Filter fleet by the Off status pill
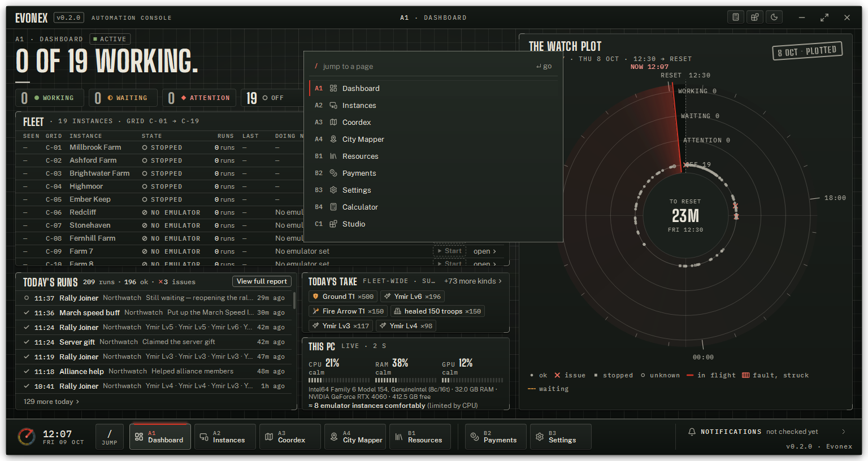The width and height of the screenshot is (868, 461). [271, 98]
